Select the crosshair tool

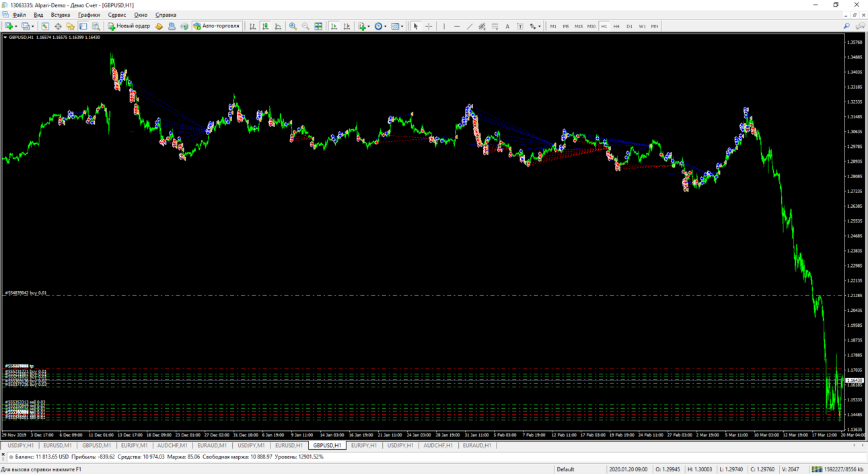click(429, 26)
